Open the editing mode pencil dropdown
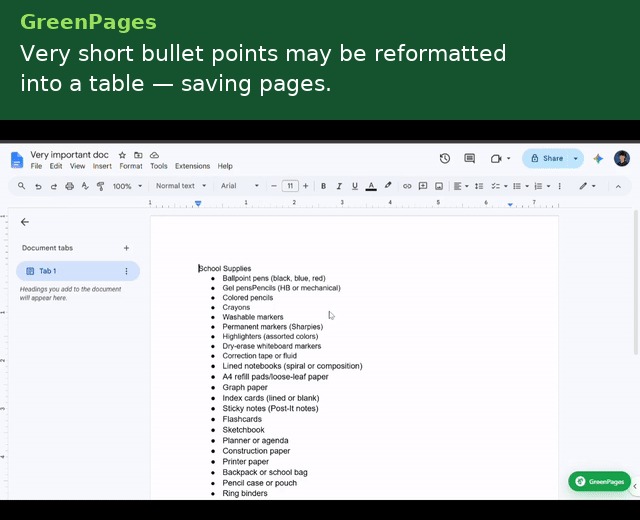640x520 pixels. tap(587, 186)
